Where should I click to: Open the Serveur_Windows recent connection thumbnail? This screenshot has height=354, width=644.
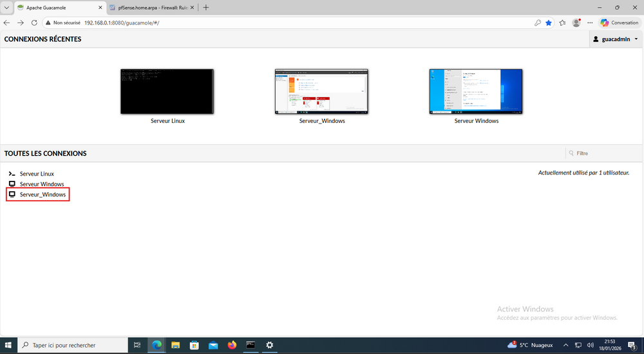tap(321, 91)
